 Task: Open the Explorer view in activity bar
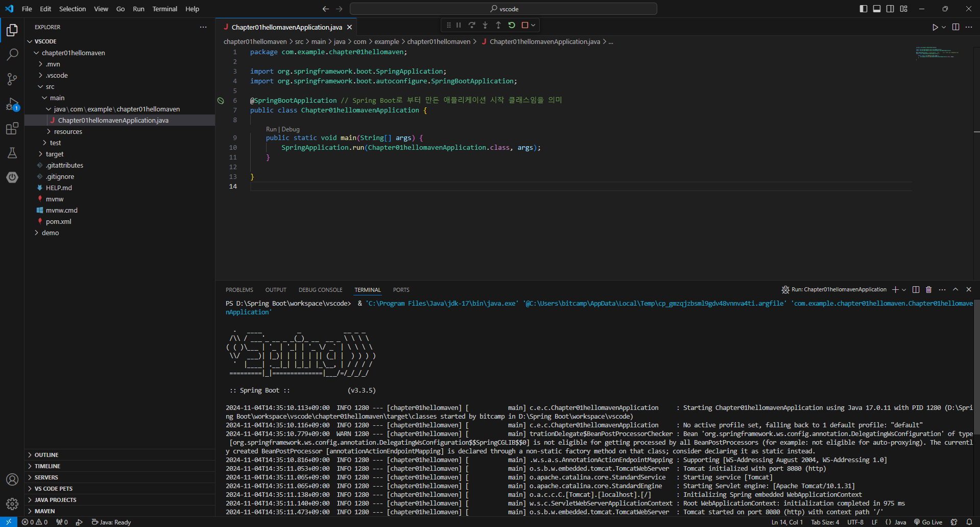[x=12, y=30]
